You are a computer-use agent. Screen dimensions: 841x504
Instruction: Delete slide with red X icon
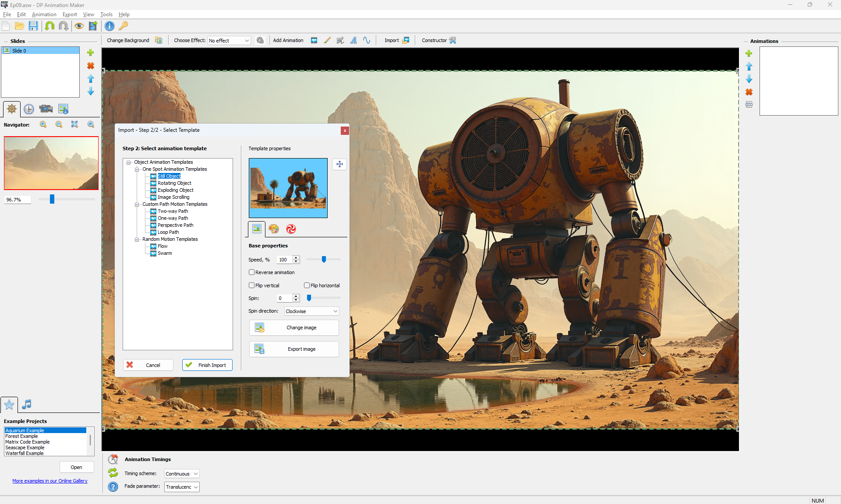point(91,66)
